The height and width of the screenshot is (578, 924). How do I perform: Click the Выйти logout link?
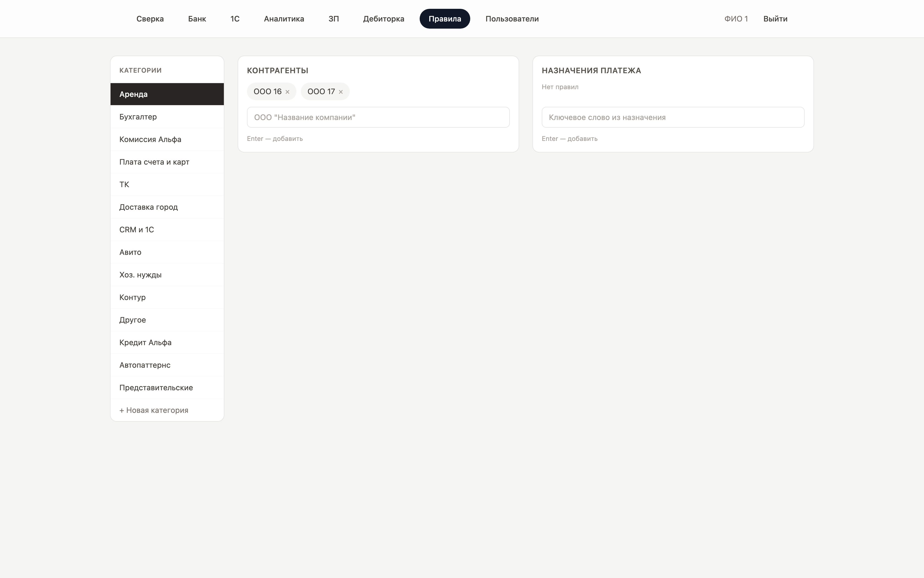[776, 19]
